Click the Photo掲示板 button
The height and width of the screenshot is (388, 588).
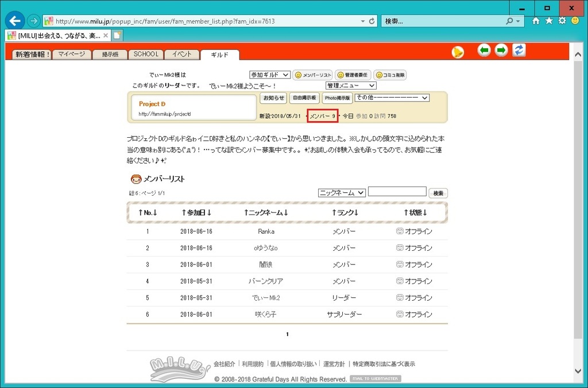pos(337,98)
